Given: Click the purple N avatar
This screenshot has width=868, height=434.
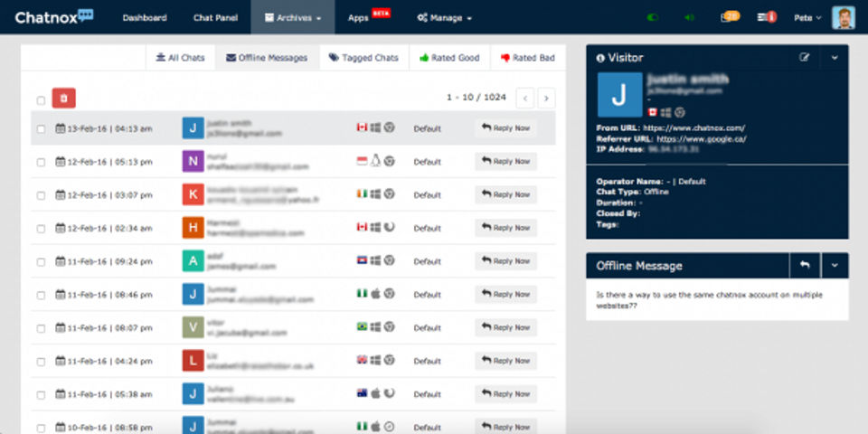Looking at the screenshot, I should [x=193, y=161].
